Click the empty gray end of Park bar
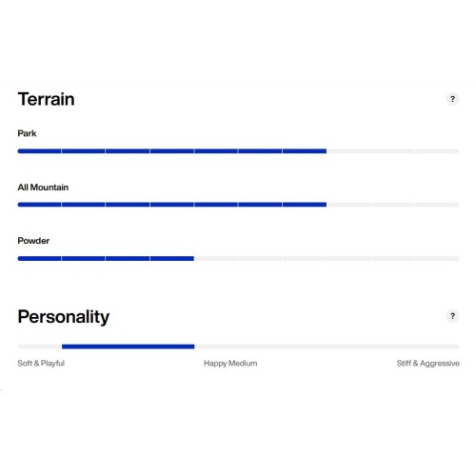Viewport: 476px width, 476px height. click(393, 151)
